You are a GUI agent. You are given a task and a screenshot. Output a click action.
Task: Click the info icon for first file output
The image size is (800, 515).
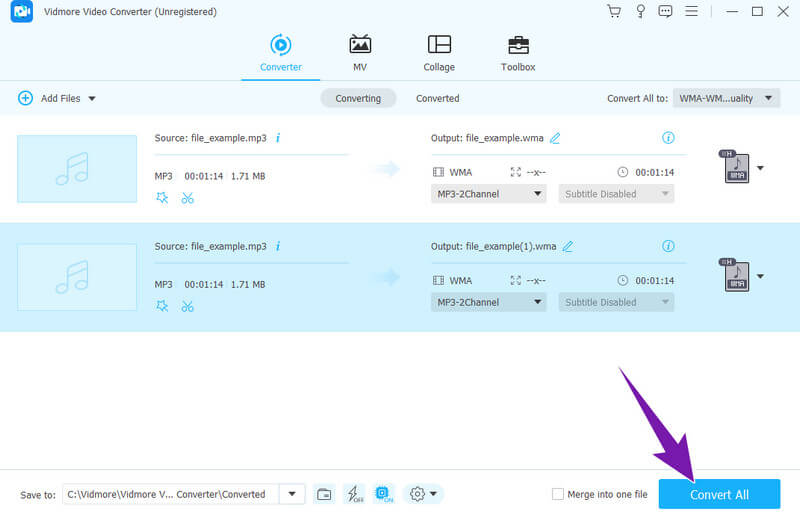click(668, 138)
